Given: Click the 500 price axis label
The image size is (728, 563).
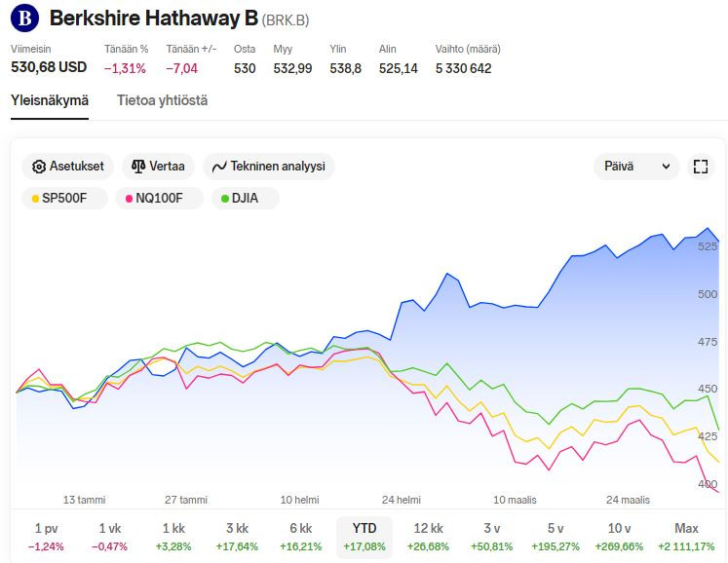Looking at the screenshot, I should [x=708, y=294].
